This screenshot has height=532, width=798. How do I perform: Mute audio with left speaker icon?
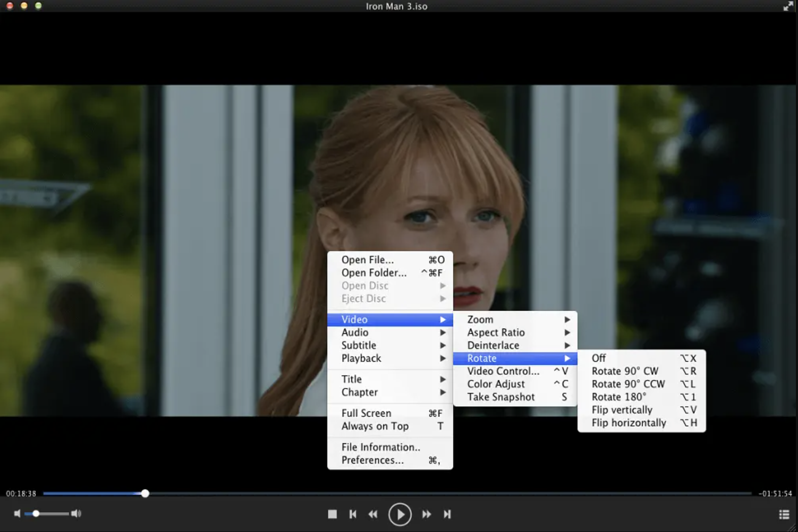(17, 513)
